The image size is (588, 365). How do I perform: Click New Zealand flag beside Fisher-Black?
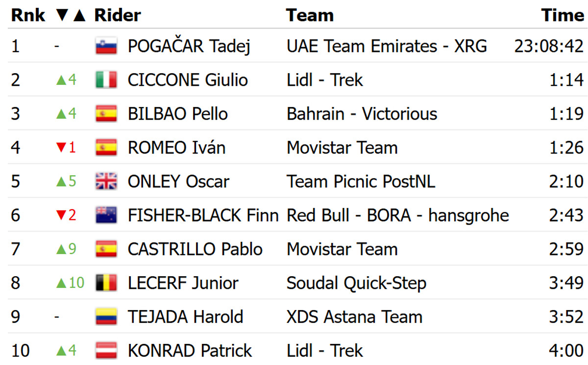[x=106, y=215]
